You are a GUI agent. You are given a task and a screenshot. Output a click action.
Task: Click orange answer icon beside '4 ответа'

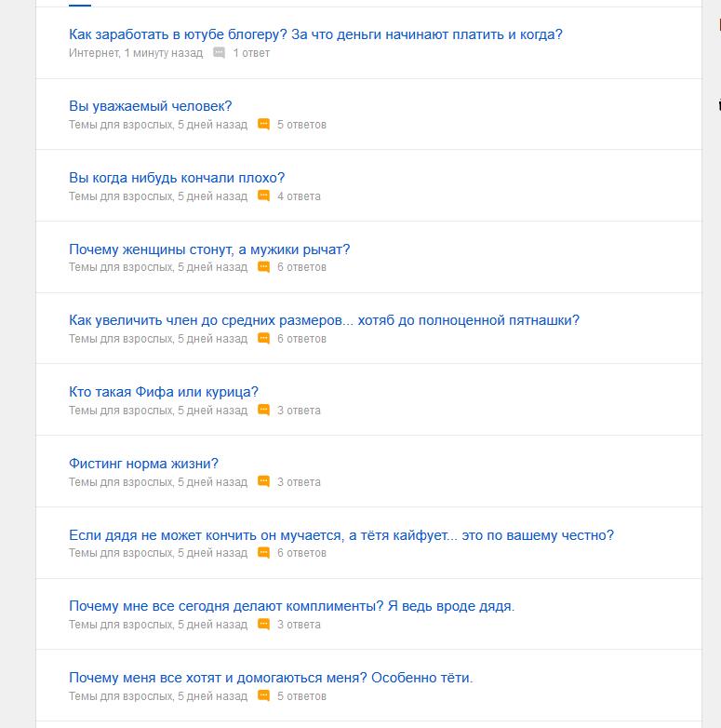click(x=263, y=195)
